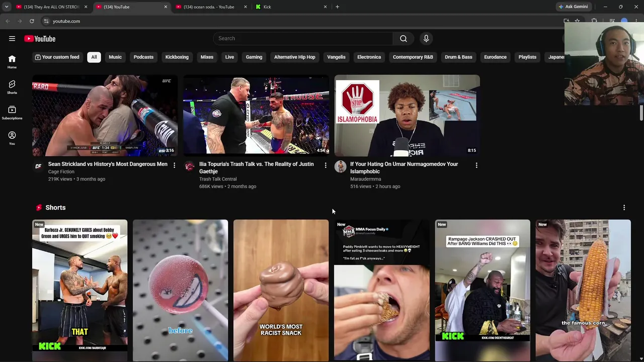Open the Barboza Jr. and Bobby Green short

pos(80,291)
